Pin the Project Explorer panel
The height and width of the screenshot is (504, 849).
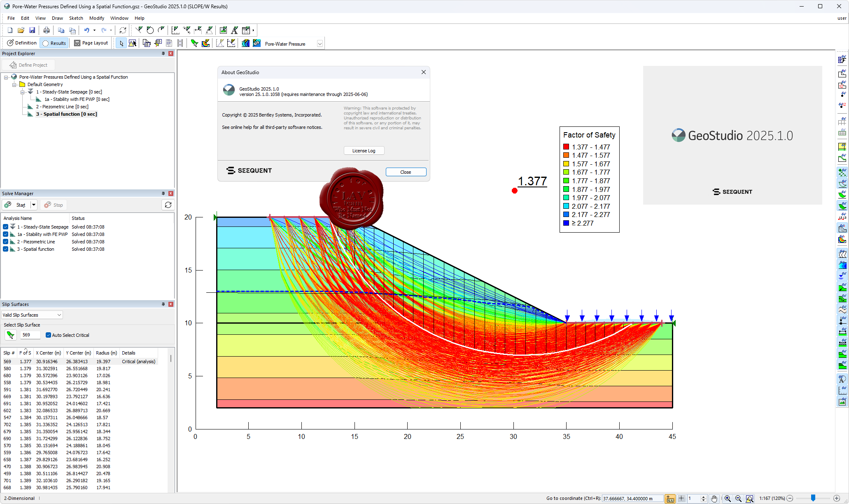pos(163,54)
